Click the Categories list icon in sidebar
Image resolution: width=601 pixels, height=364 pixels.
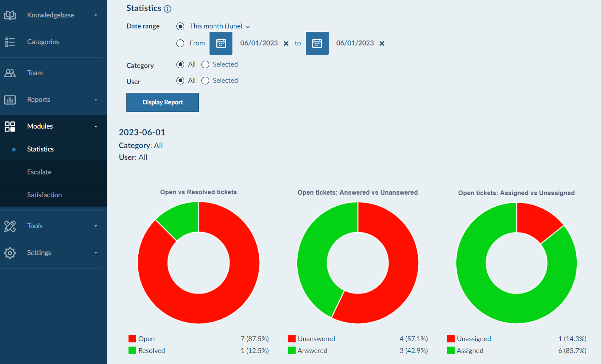(x=10, y=42)
